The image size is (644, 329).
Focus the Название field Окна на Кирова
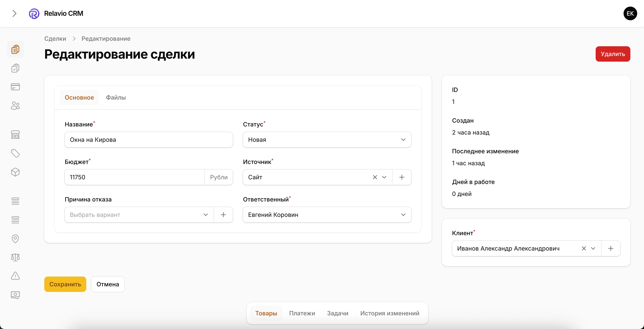pos(149,140)
